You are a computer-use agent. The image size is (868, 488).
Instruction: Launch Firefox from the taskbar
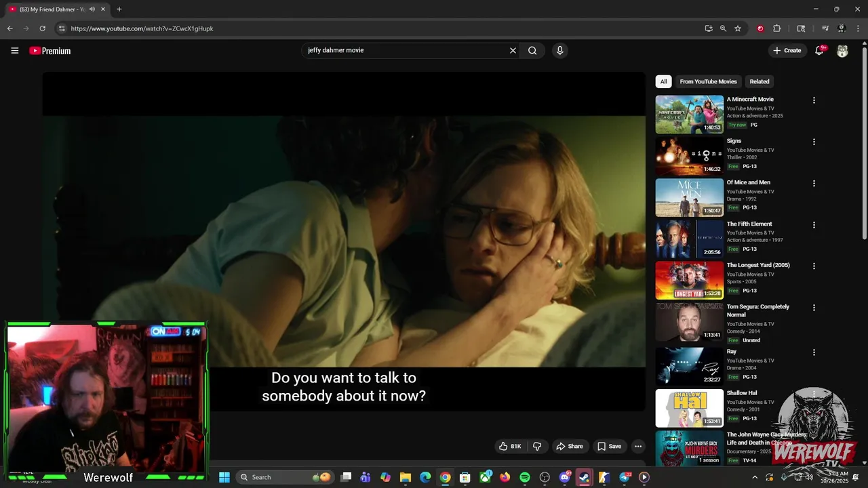[505, 477]
